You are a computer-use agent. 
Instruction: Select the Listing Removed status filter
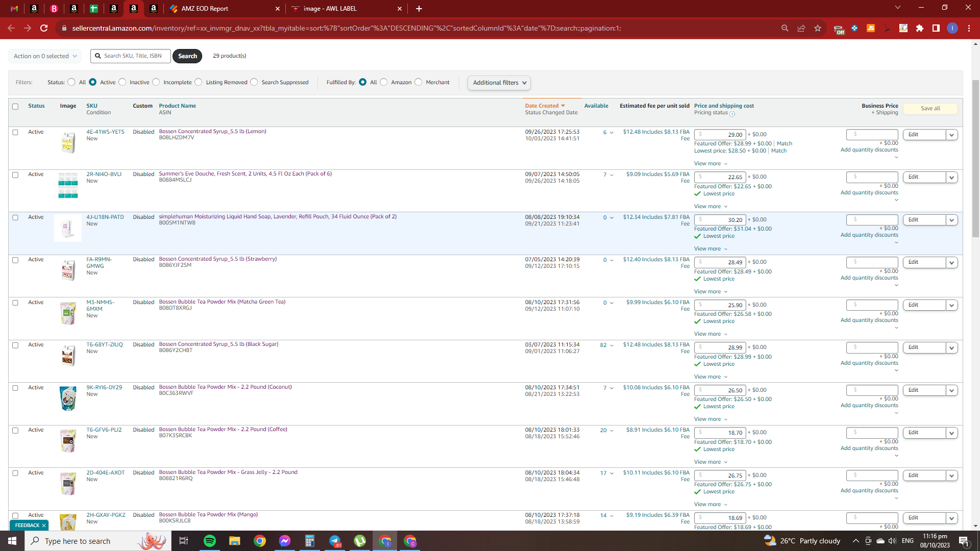[199, 82]
